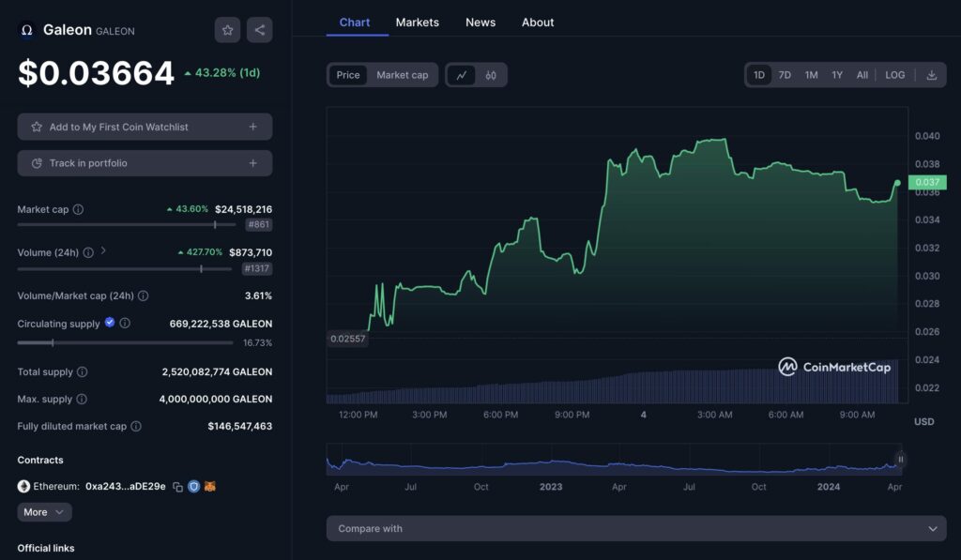The image size is (961, 560).
Task: Open the blue shield wallet icon
Action: pyautogui.click(x=193, y=487)
